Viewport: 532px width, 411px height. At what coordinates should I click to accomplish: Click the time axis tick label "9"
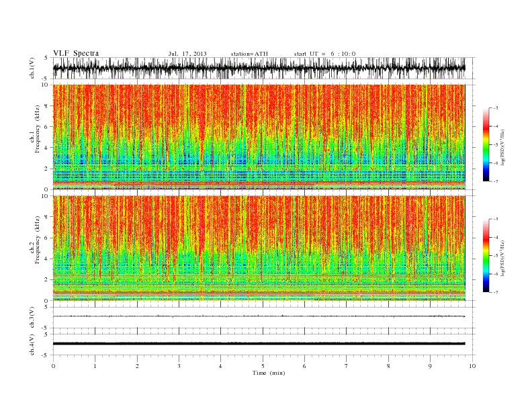point(430,366)
